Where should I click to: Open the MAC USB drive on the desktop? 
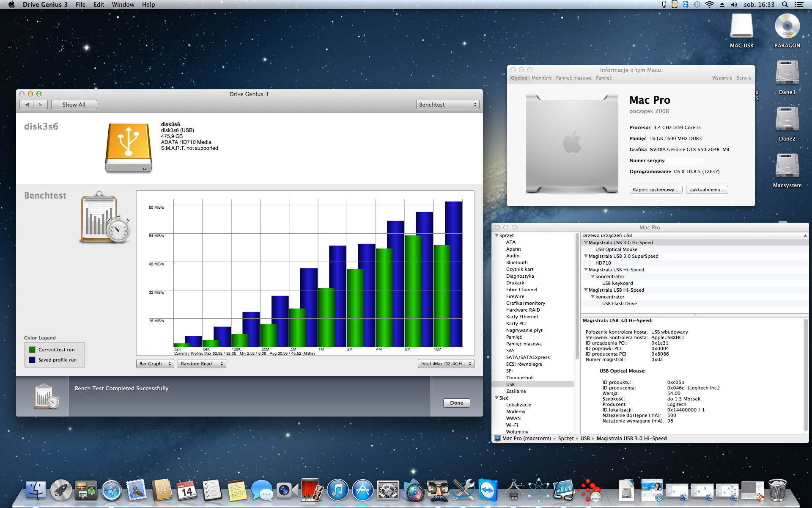pyautogui.click(x=741, y=30)
